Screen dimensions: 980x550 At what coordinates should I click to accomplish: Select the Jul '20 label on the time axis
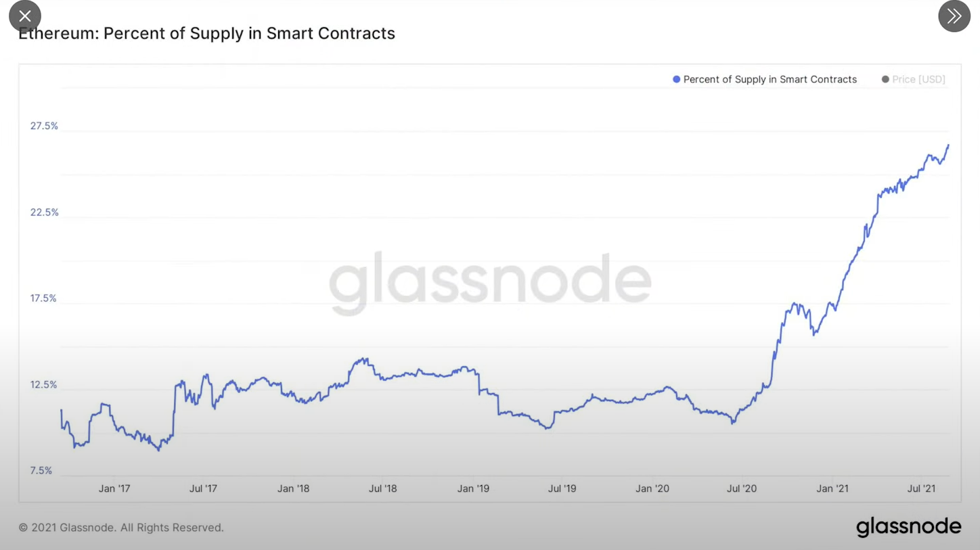pos(742,488)
